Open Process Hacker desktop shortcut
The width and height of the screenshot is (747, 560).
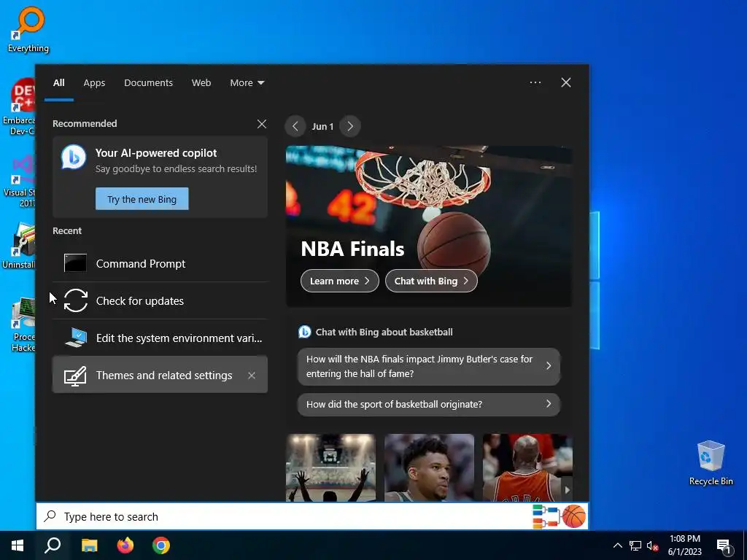point(22,324)
